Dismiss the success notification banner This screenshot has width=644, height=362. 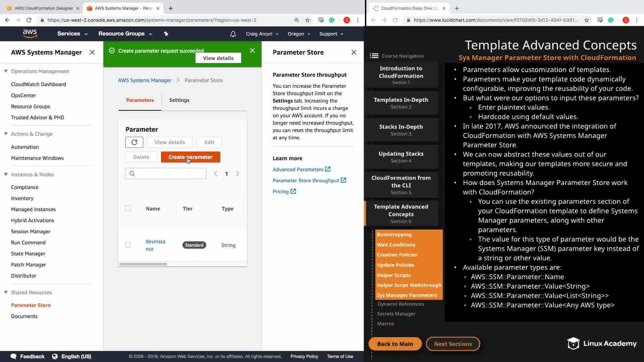(252, 51)
